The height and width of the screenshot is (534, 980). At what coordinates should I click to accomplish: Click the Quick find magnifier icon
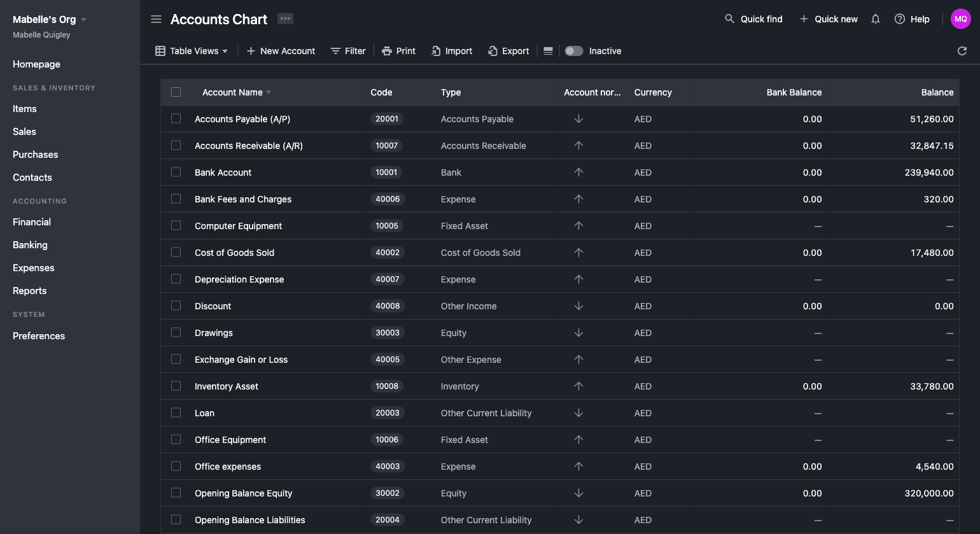(x=730, y=19)
